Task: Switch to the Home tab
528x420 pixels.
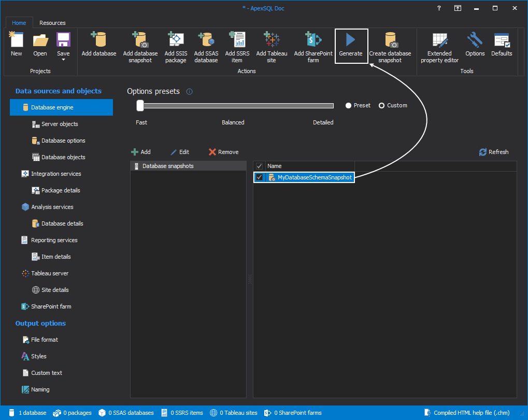Action: click(x=19, y=23)
